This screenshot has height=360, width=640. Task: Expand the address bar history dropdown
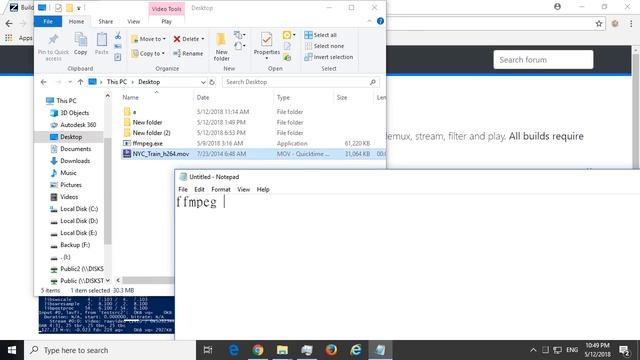pos(203,82)
